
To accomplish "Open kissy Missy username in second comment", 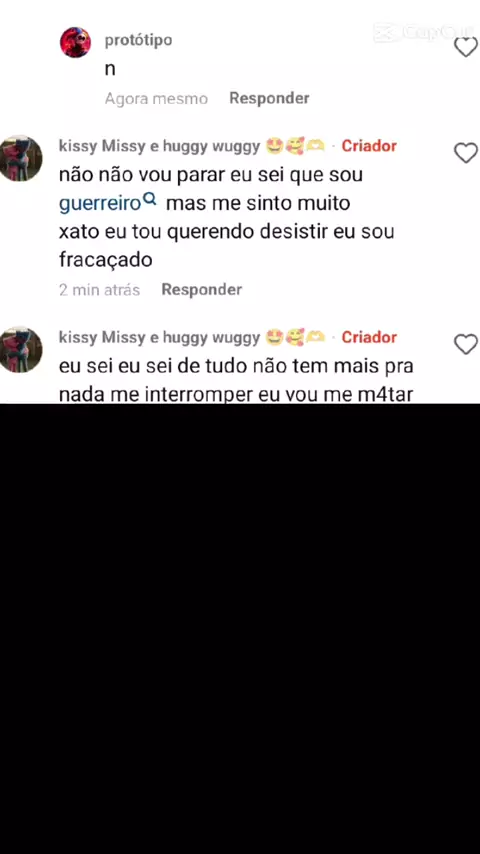I will [159, 146].
